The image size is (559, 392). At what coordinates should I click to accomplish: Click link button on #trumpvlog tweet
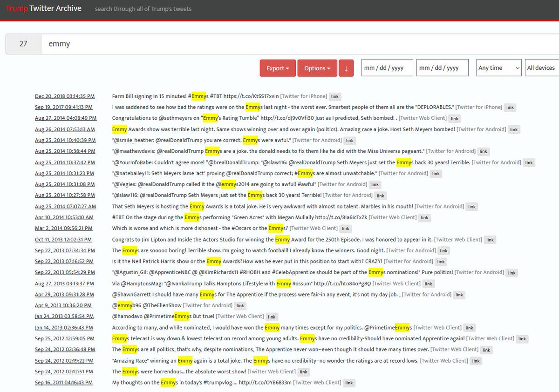point(349,383)
